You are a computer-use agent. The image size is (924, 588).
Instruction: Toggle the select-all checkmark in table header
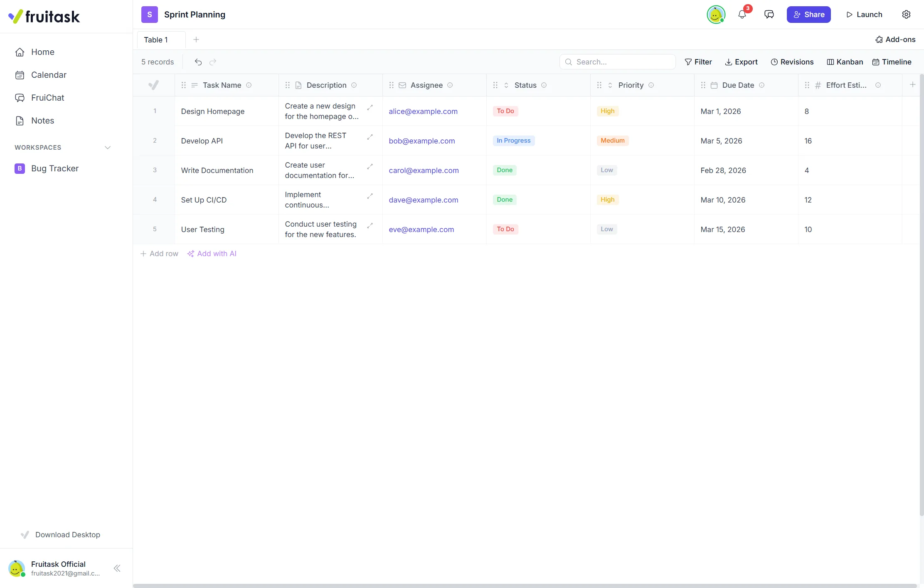(x=153, y=85)
